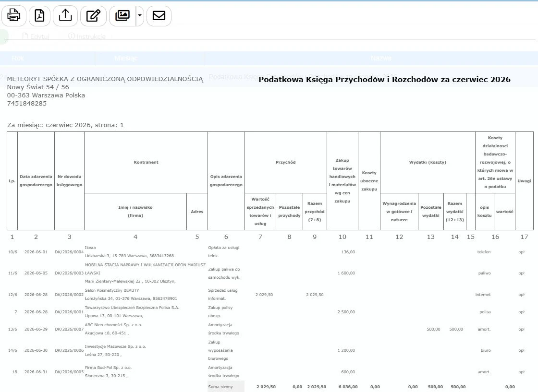
Task: Click the Nazwa column header
Action: pyautogui.click(x=381, y=58)
